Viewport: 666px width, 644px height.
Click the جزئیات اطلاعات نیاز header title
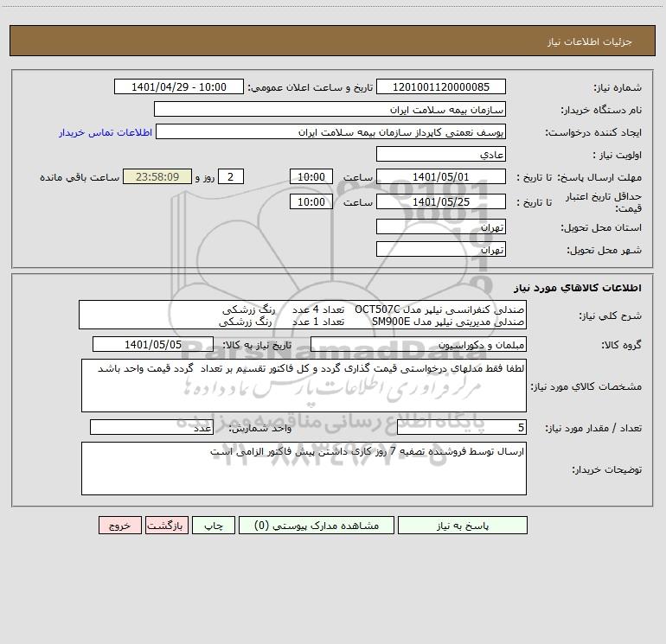(x=590, y=41)
